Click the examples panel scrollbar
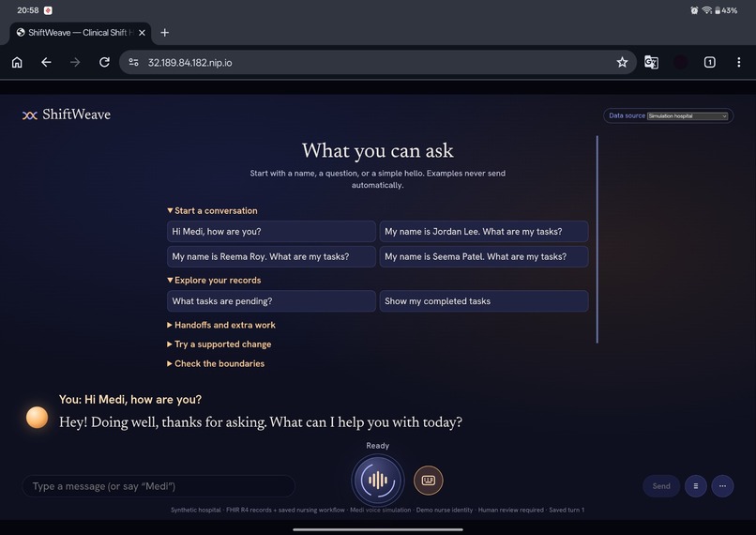The height and width of the screenshot is (535, 756). coord(597,239)
